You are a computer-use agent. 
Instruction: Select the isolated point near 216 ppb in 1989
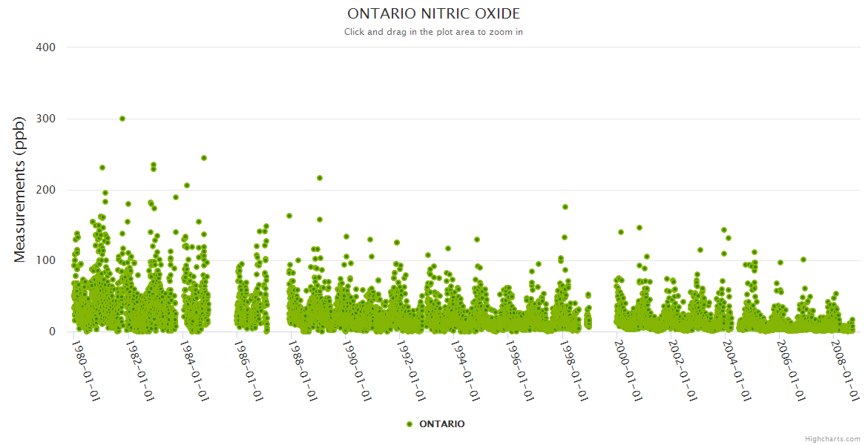tap(320, 178)
